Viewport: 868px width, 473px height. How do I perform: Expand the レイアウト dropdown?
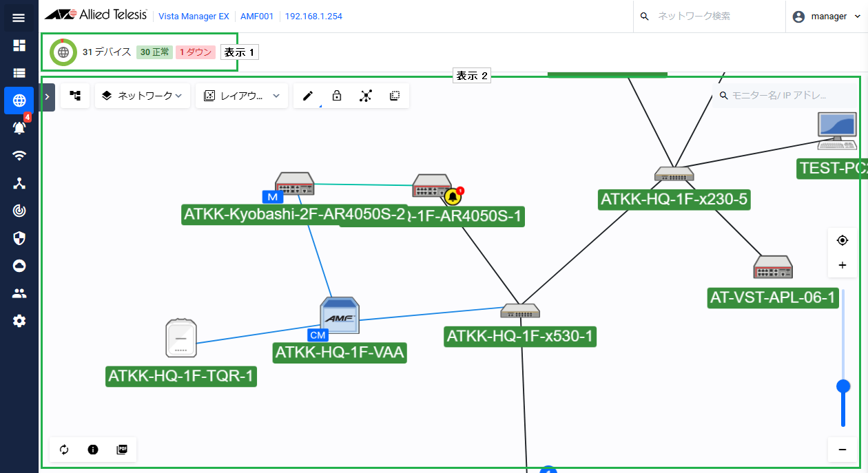[x=242, y=96]
